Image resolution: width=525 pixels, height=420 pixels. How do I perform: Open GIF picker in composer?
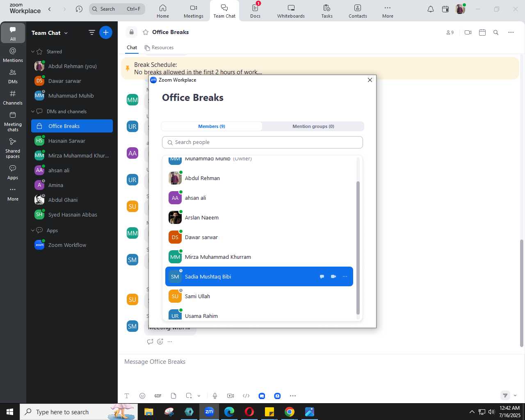(158, 396)
